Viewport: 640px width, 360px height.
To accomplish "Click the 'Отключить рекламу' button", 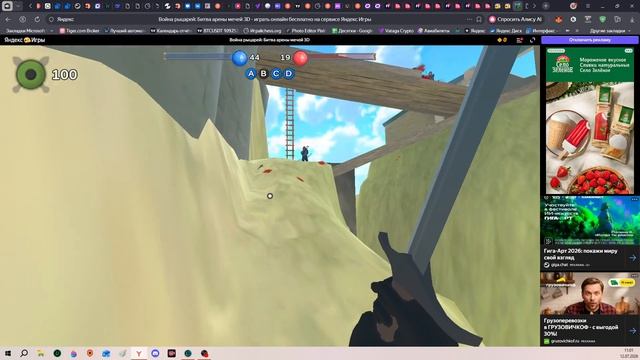I will click(589, 40).
